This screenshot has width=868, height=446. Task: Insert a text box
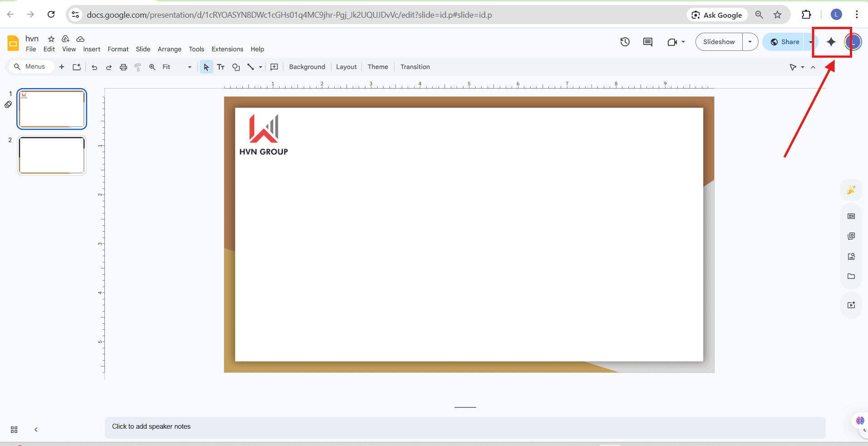pos(221,67)
